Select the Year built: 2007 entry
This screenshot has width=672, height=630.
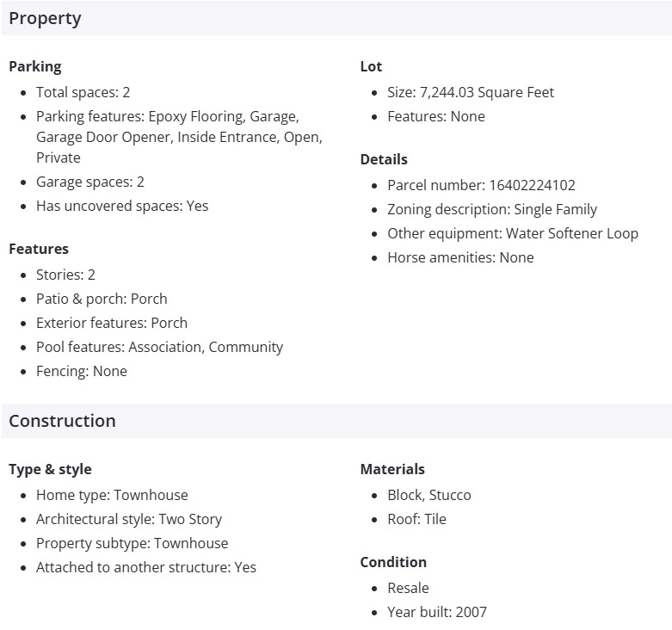pos(437,612)
